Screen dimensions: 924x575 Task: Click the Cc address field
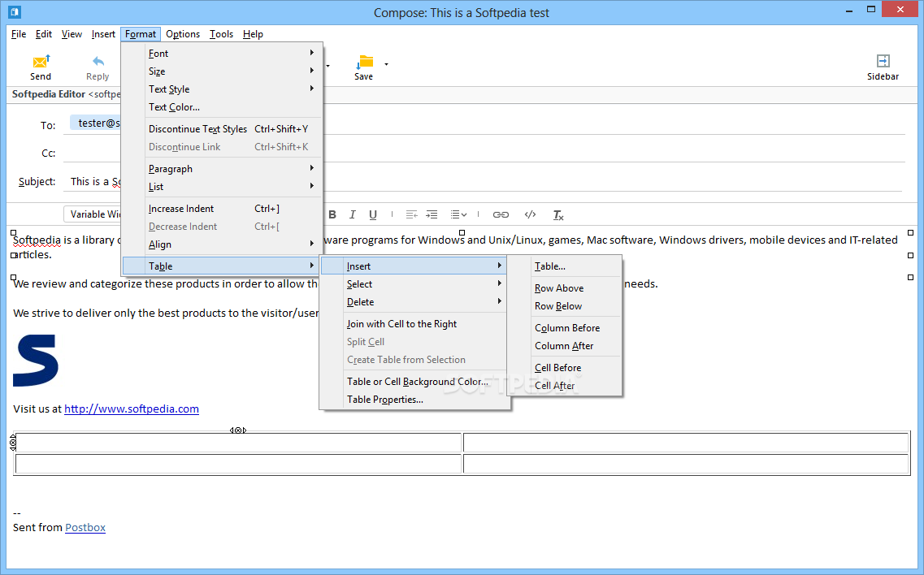pos(484,153)
